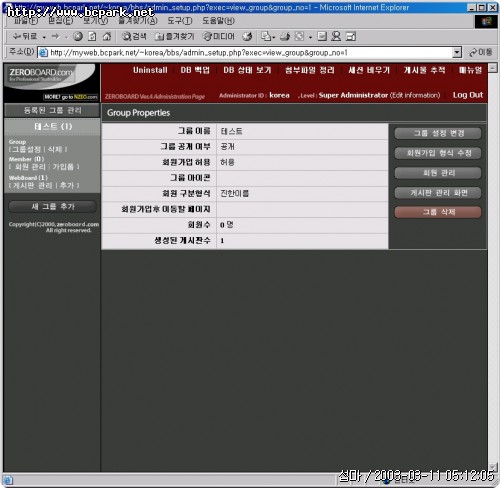Click the 진한이름 value text
Viewport: 500px width, 488px height.
pos(234,193)
